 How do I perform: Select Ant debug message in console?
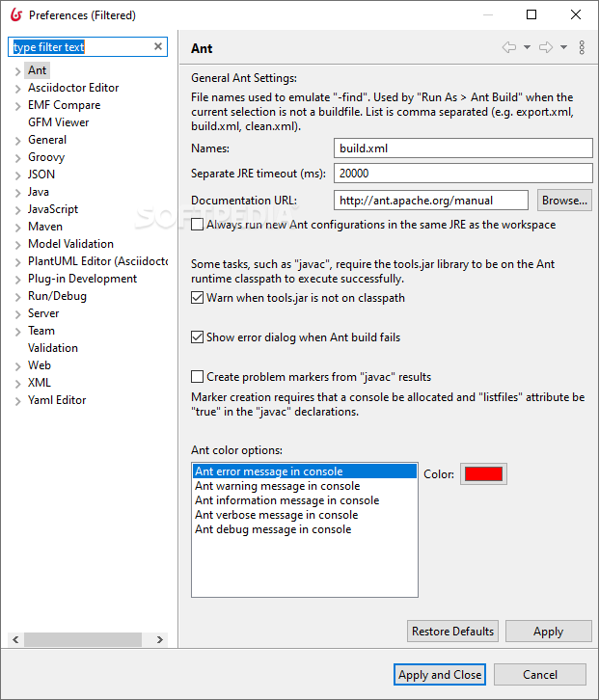(305, 529)
